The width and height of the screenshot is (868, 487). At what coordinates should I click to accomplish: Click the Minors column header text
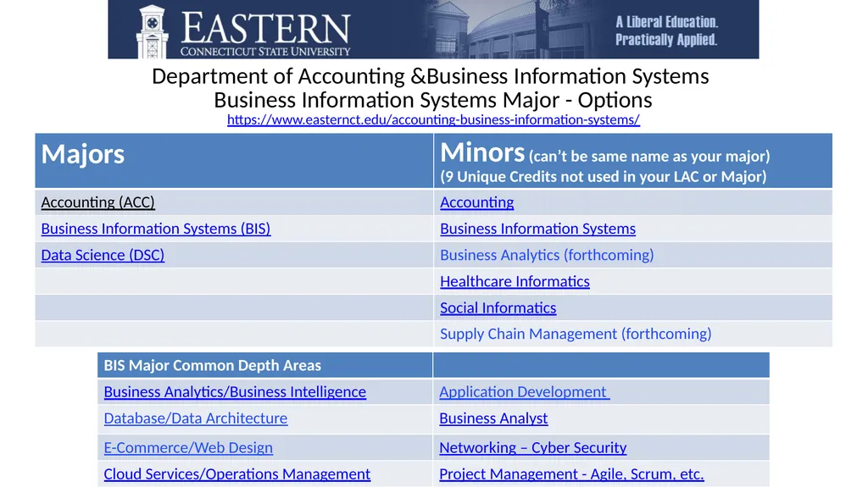482,152
